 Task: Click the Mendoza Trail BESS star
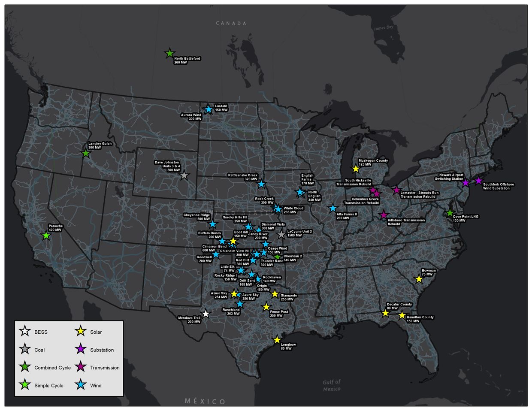206,314
